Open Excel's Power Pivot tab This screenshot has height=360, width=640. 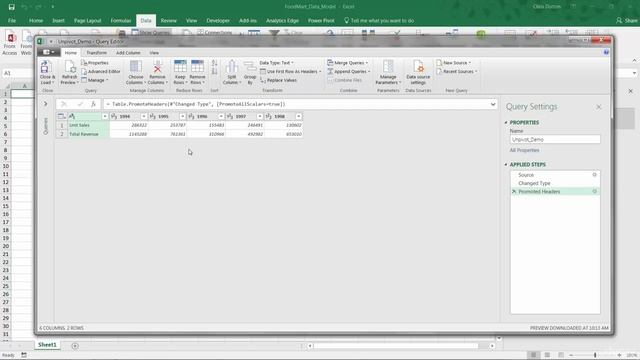tap(321, 20)
